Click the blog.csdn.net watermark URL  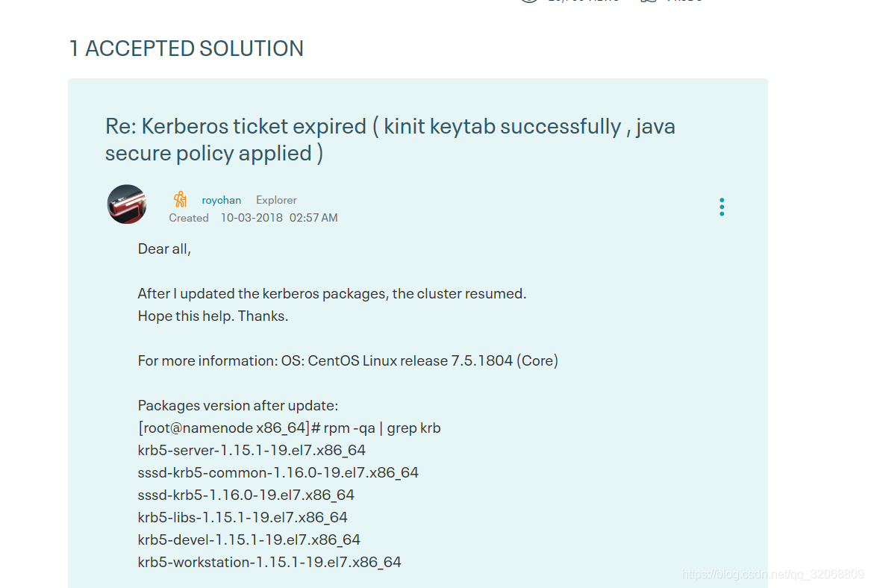[773, 575]
